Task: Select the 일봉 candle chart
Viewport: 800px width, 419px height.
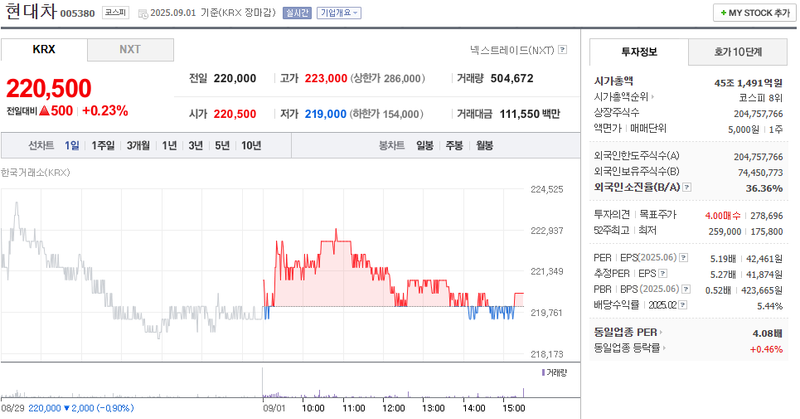Action: pos(424,145)
